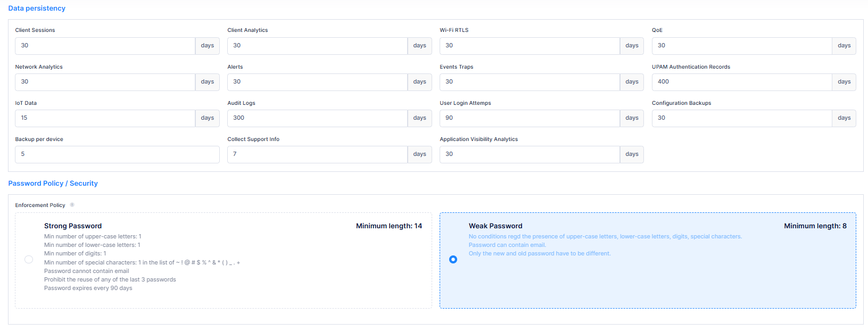Edit the QoE days input
The width and height of the screenshot is (868, 331).
[741, 46]
